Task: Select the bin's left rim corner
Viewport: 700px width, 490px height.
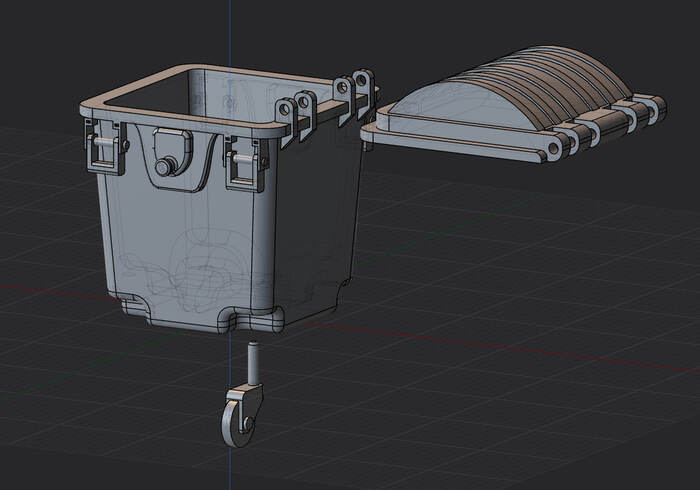Action: pos(86,107)
